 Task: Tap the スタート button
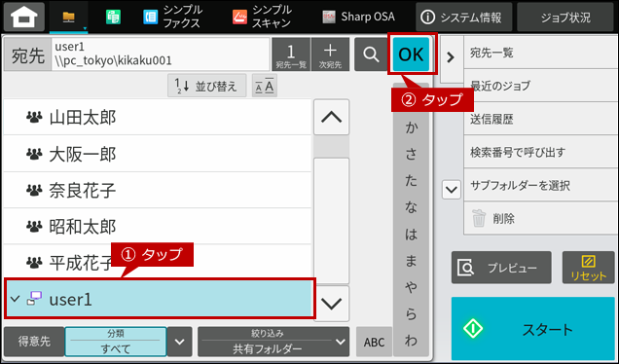coord(533,328)
